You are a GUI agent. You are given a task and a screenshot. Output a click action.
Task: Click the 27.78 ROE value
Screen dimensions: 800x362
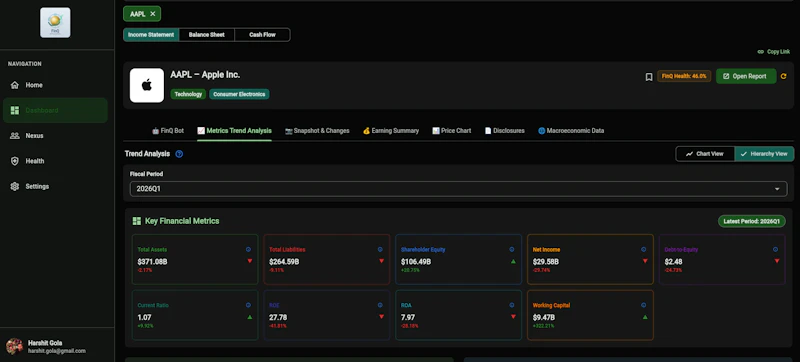pyautogui.click(x=278, y=317)
